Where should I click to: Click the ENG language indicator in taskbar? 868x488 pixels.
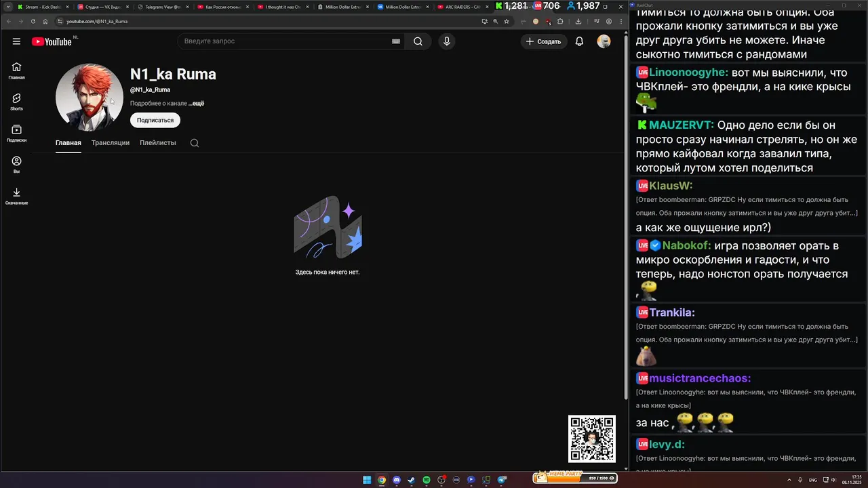pyautogui.click(x=813, y=480)
